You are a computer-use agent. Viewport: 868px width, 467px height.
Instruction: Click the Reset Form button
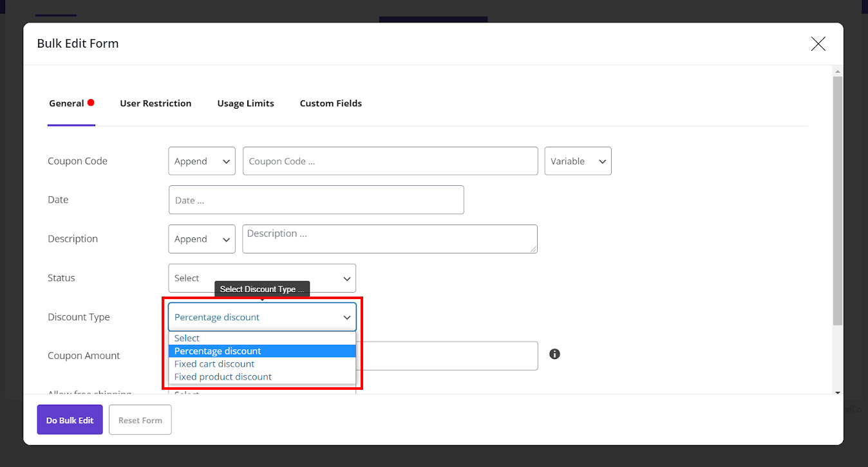(140, 419)
